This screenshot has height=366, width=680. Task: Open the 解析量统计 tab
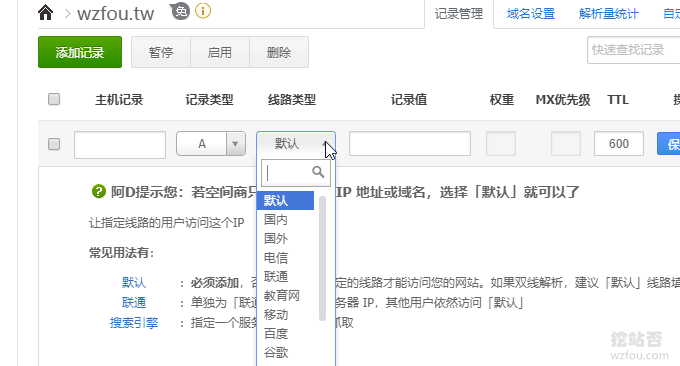pyautogui.click(x=608, y=14)
